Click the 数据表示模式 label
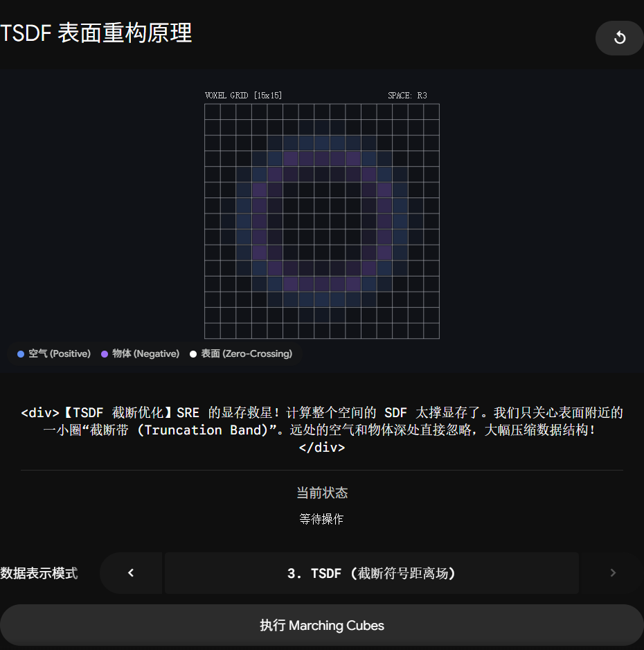Screen dimensions: 644x650 click(39, 573)
